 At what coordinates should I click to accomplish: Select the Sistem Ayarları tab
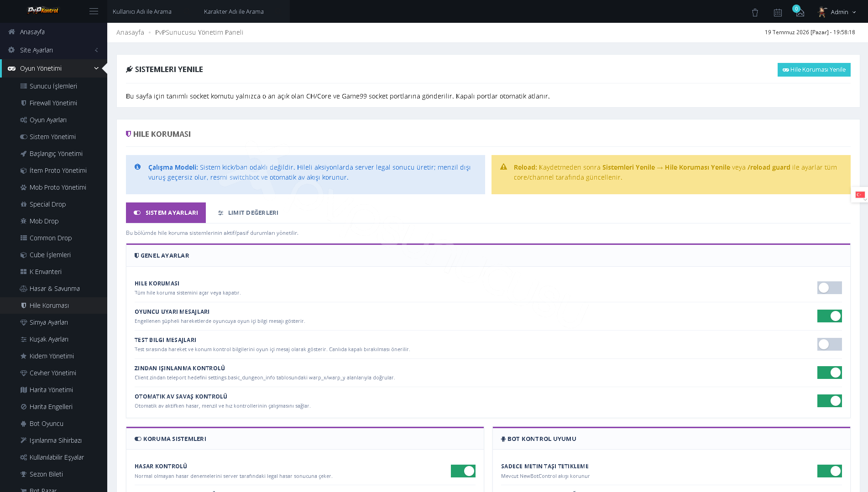point(166,212)
